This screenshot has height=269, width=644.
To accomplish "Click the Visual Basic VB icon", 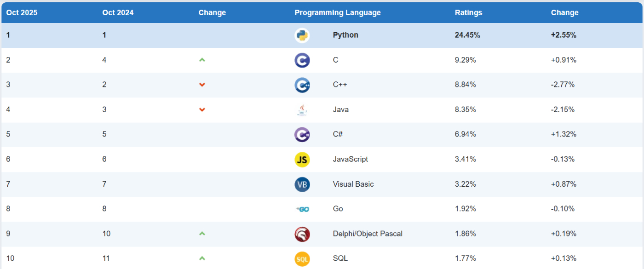I will point(302,184).
